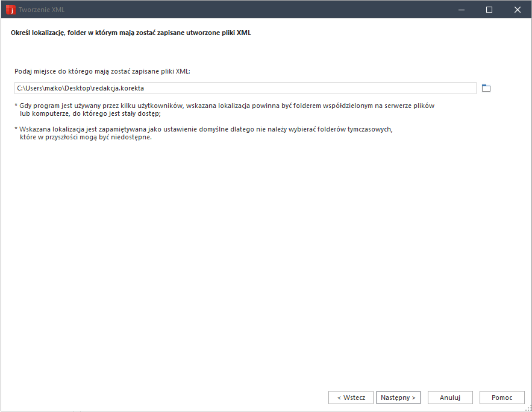Click the red Tworzenie XML app icon
532x412 pixels.
(10, 10)
